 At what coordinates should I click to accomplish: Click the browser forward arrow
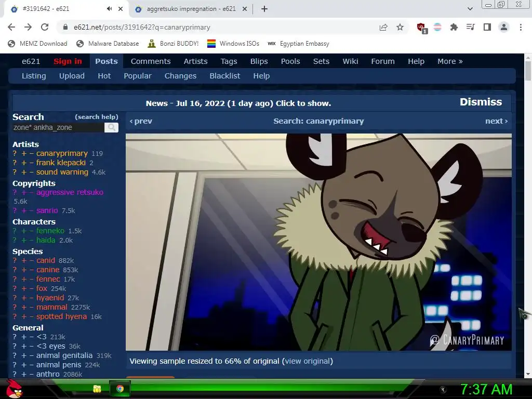click(28, 27)
